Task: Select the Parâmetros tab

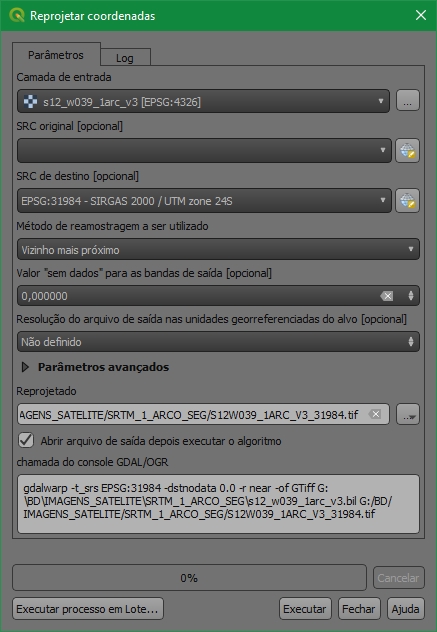Action: point(56,55)
